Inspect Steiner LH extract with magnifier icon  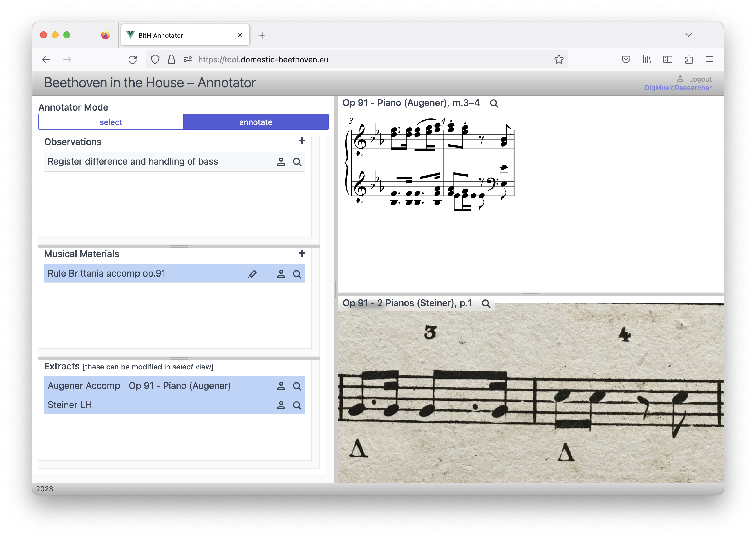297,405
